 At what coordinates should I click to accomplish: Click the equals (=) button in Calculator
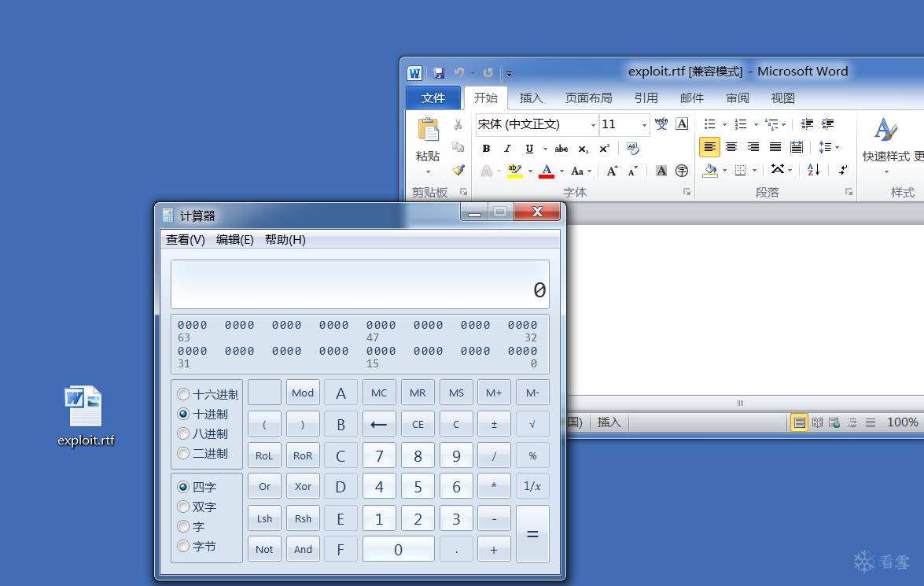(532, 534)
